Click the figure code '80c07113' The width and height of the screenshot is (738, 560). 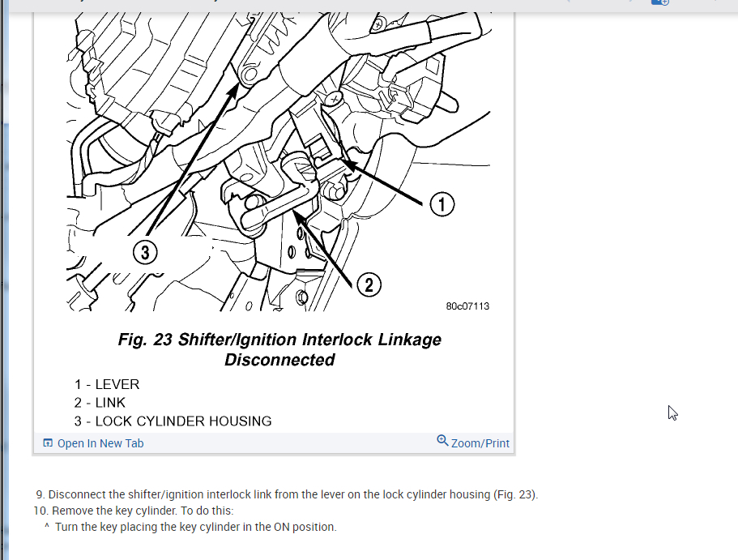tap(467, 306)
